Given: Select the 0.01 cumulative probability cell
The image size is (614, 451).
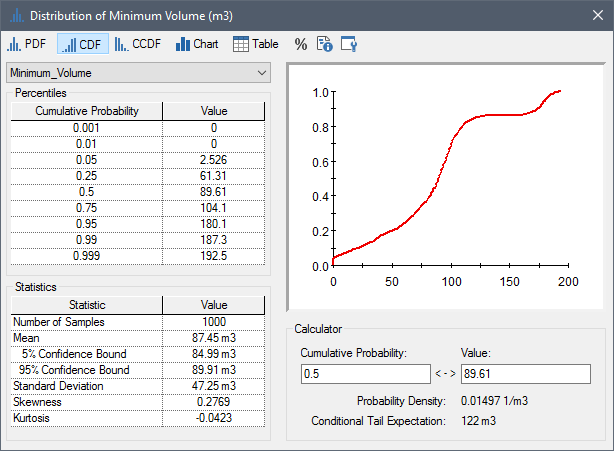Looking at the screenshot, I should point(87,144).
